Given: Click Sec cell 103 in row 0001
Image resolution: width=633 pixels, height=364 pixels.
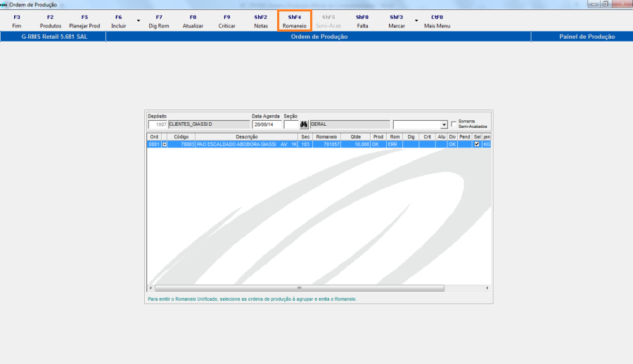Looking at the screenshot, I should (x=305, y=144).
